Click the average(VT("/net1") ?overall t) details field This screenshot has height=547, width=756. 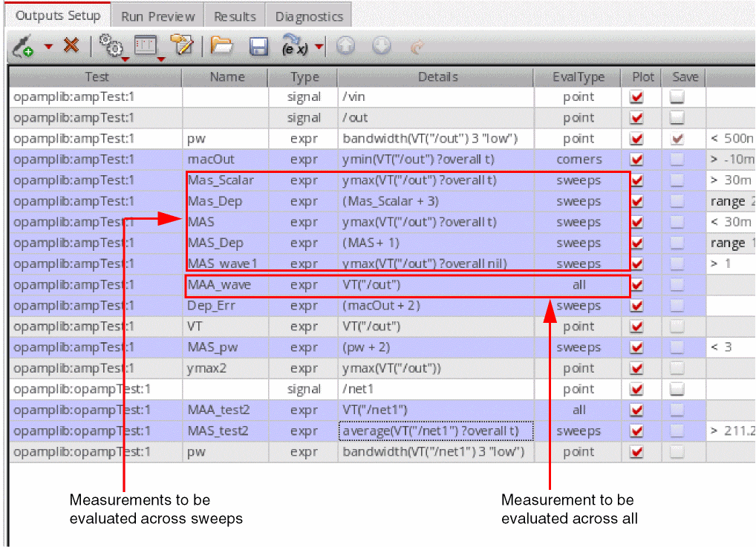click(x=437, y=431)
